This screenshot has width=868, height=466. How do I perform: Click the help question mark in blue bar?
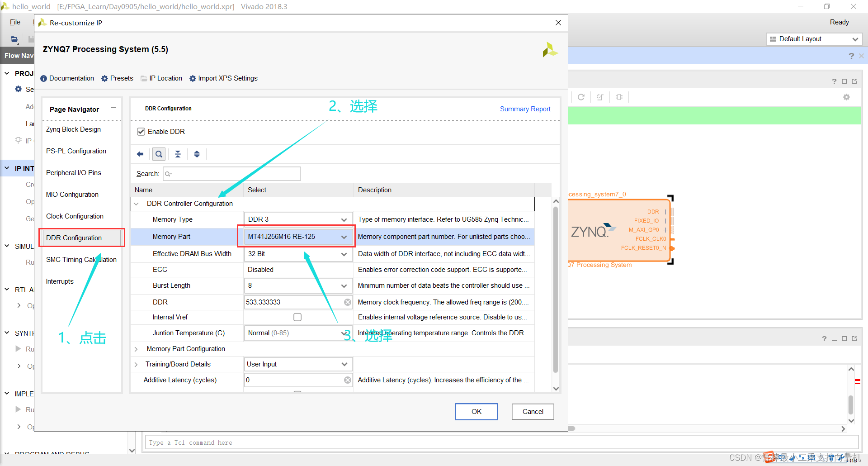coord(851,56)
